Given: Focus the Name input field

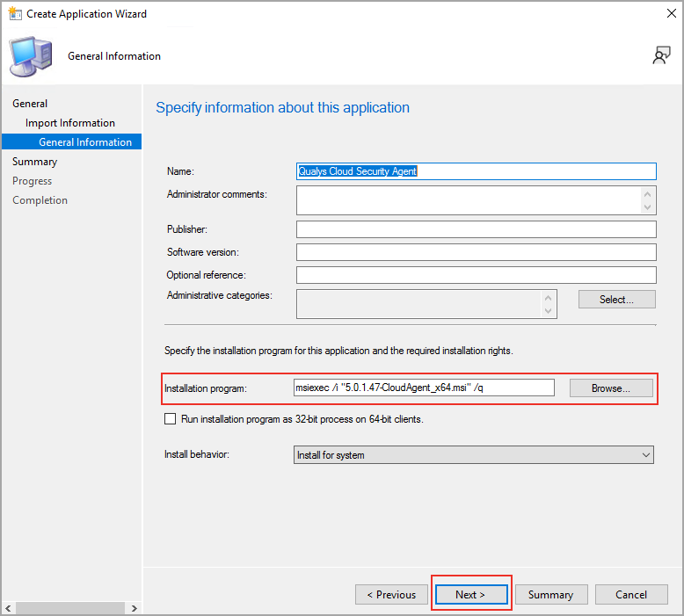Looking at the screenshot, I should tap(477, 171).
